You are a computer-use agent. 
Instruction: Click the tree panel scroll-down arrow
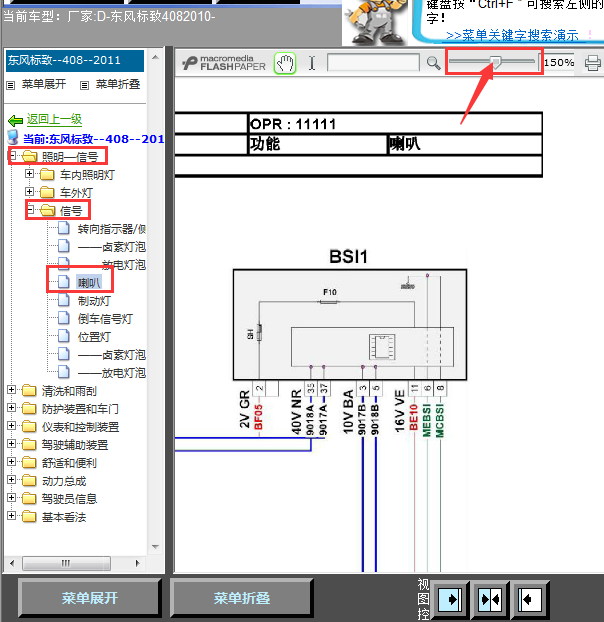(x=155, y=547)
